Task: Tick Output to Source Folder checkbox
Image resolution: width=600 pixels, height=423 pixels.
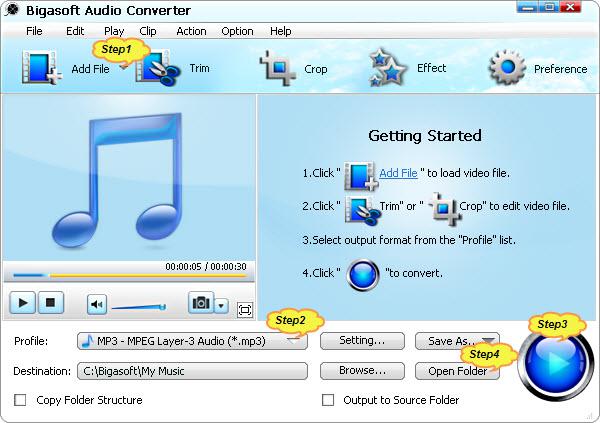Action: [328, 400]
